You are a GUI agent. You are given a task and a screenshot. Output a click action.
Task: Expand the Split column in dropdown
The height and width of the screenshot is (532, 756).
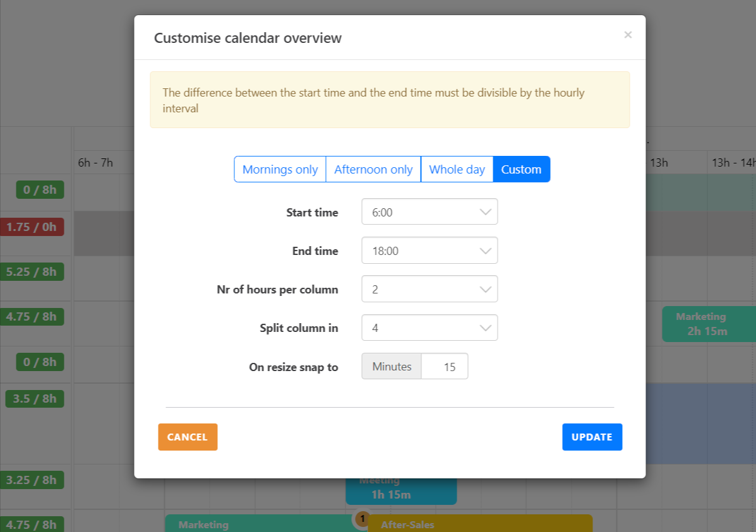[429, 328]
